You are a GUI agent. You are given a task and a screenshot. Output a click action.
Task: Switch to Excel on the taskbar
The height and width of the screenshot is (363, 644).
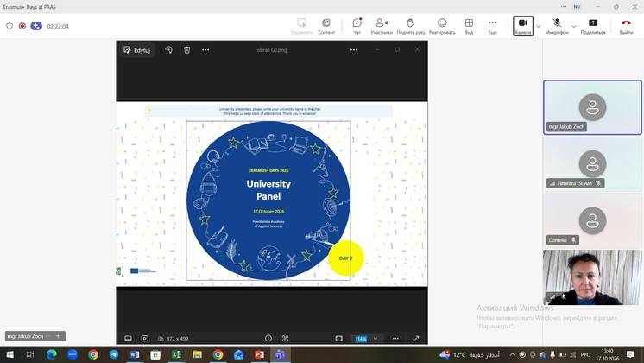[176, 354]
